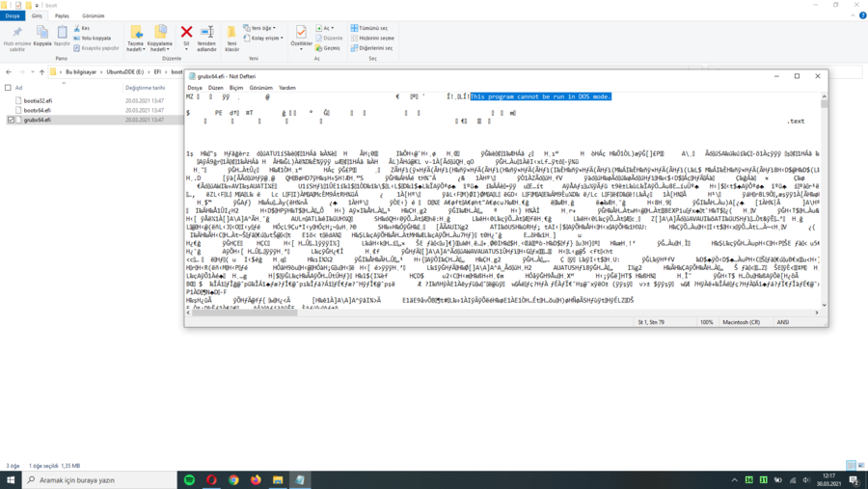This screenshot has height=489, width=868.
Task: Collapse the Explorer ribbon chevron
Action: point(854,15)
